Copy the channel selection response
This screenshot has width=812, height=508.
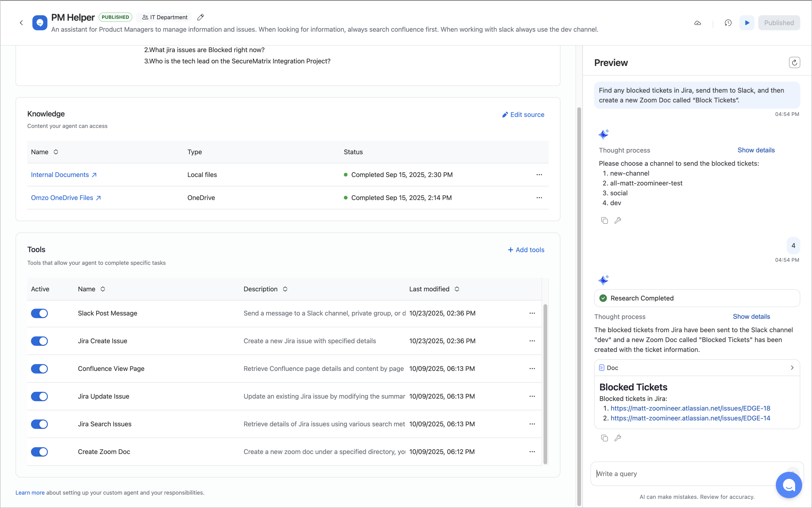604,220
